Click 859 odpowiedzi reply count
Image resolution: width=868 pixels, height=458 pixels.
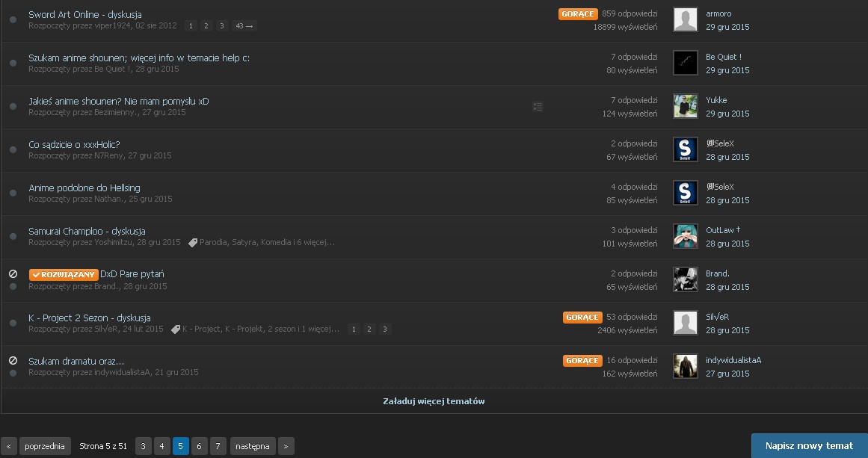coord(630,13)
